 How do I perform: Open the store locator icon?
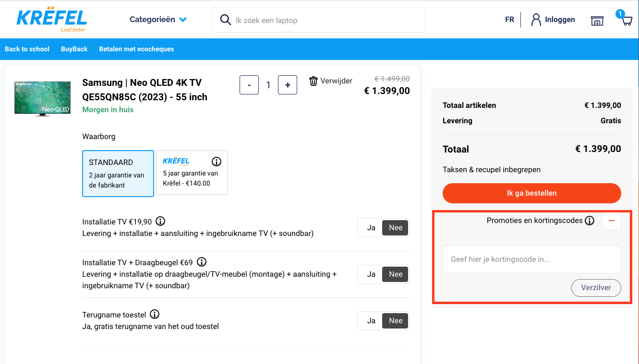[597, 21]
